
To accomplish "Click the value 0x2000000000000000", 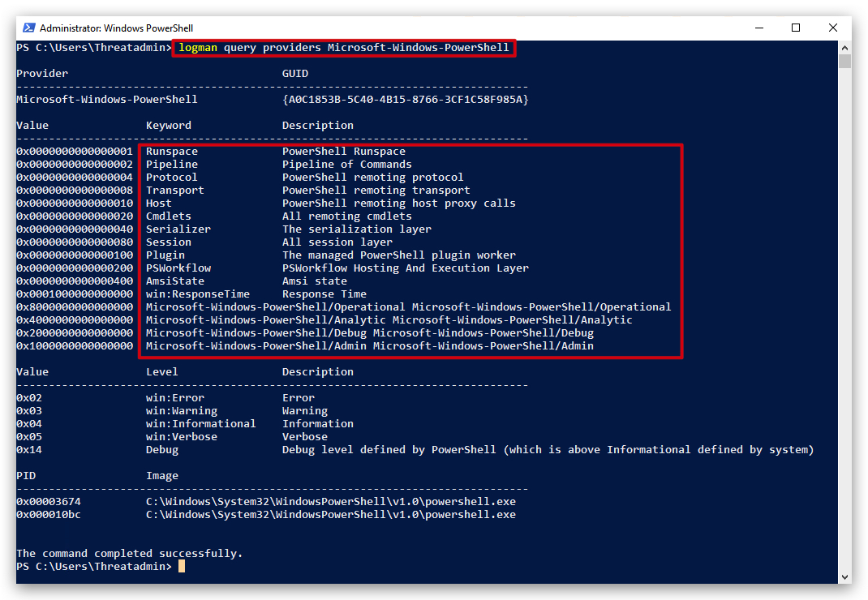I will click(75, 333).
